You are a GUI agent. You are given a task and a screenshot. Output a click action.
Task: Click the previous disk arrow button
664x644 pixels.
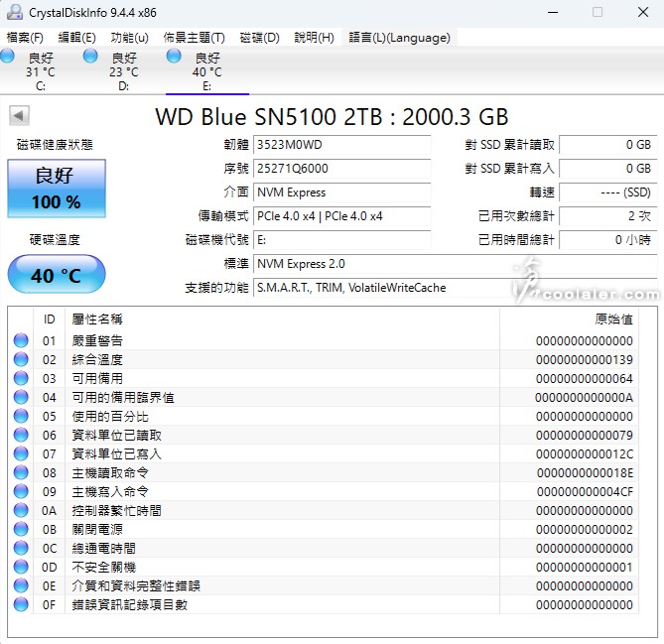(19, 116)
